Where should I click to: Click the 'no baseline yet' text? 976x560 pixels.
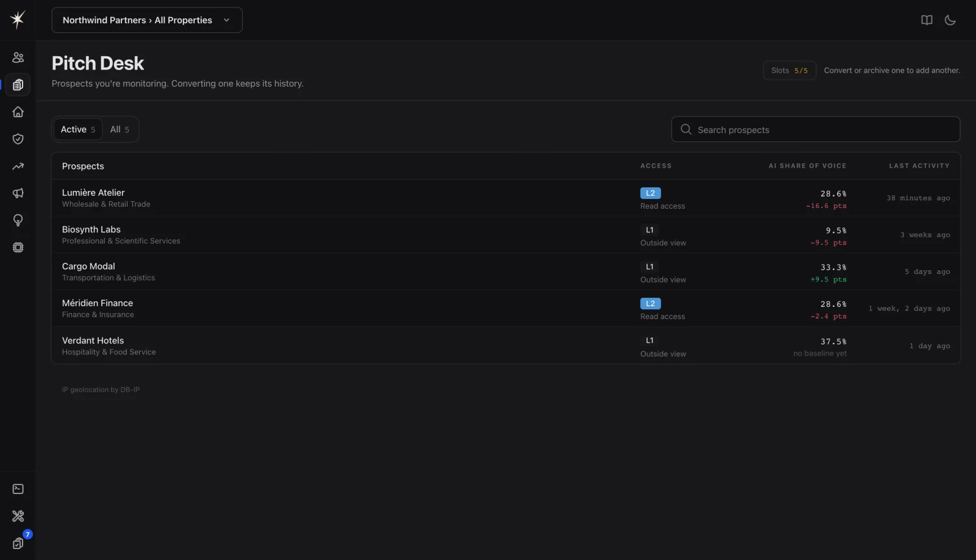[x=820, y=353]
